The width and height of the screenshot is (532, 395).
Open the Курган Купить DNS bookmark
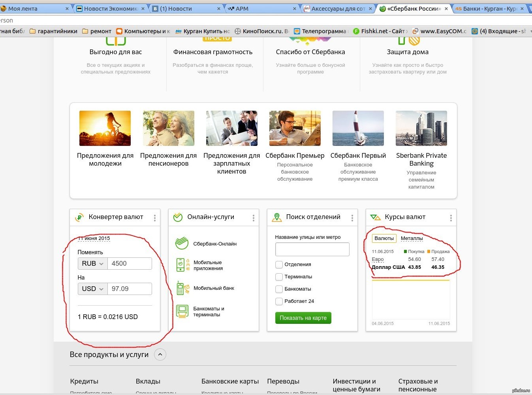(202, 31)
